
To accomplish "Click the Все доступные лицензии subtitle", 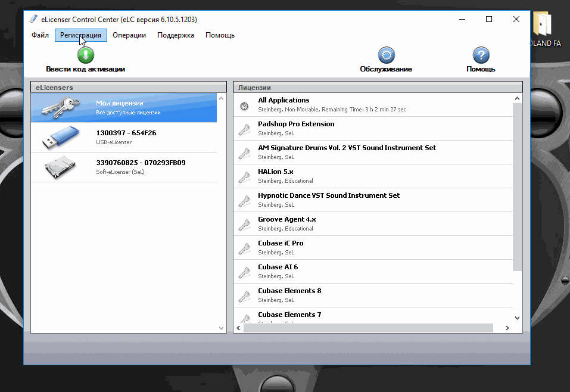I will [128, 113].
